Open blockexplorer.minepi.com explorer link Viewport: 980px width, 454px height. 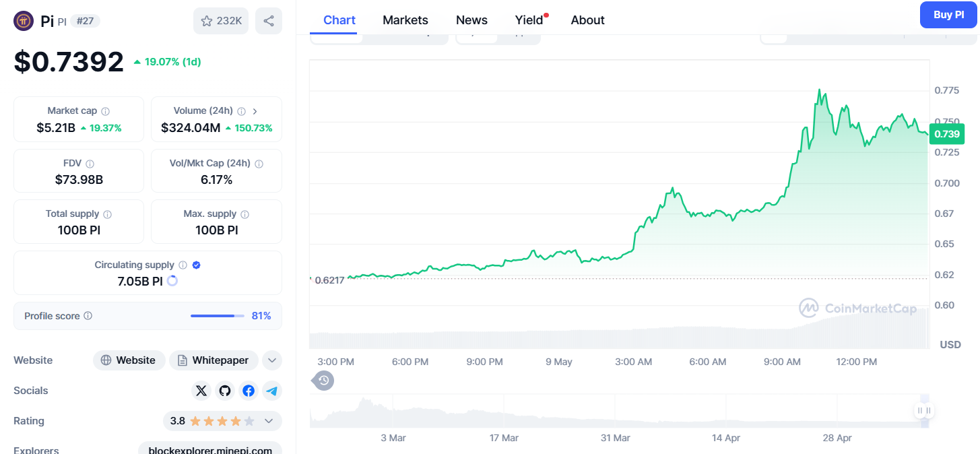210,449
